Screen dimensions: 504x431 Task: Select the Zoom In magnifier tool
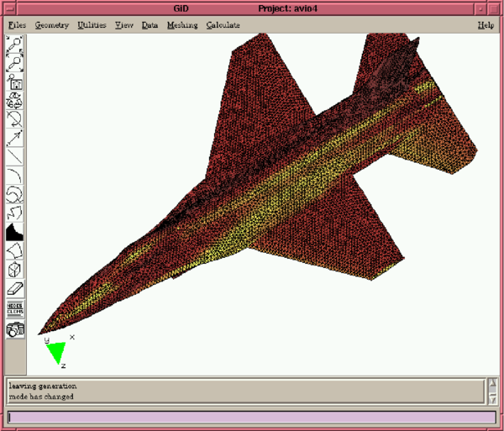(15, 44)
